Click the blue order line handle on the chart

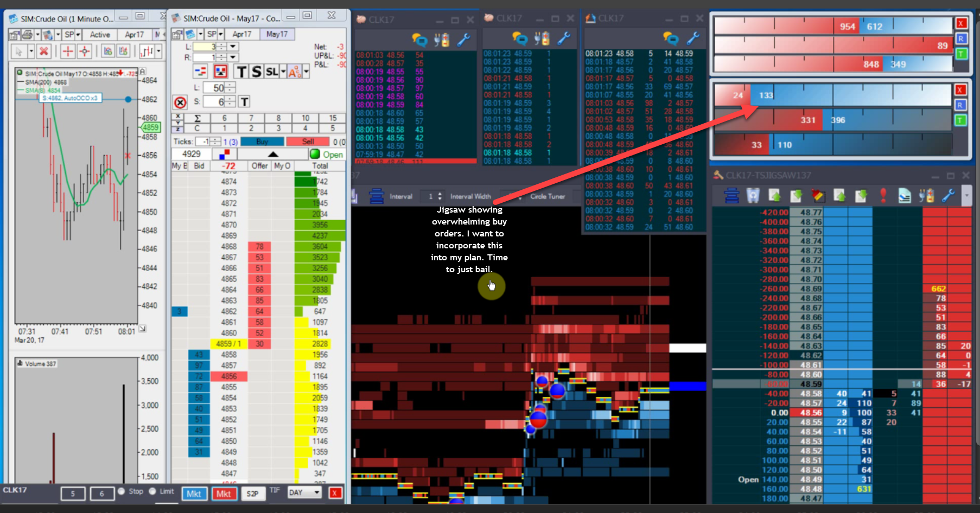(128, 99)
